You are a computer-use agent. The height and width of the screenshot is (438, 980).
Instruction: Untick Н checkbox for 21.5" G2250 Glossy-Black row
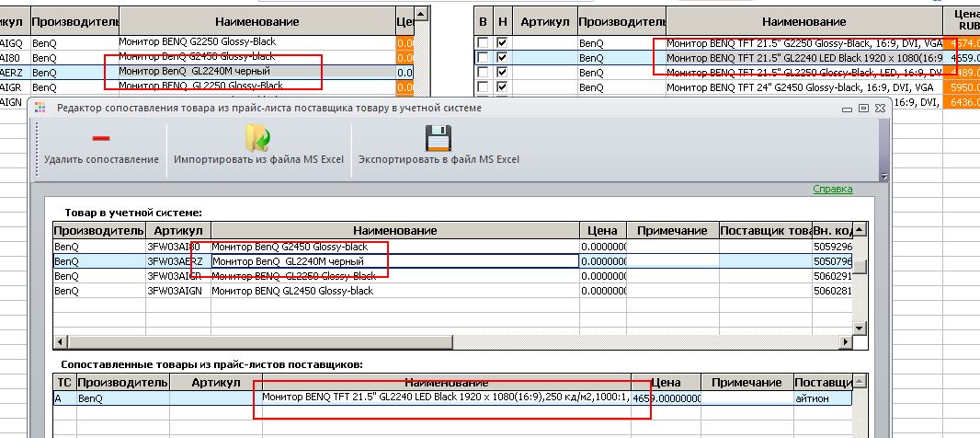[x=502, y=43]
